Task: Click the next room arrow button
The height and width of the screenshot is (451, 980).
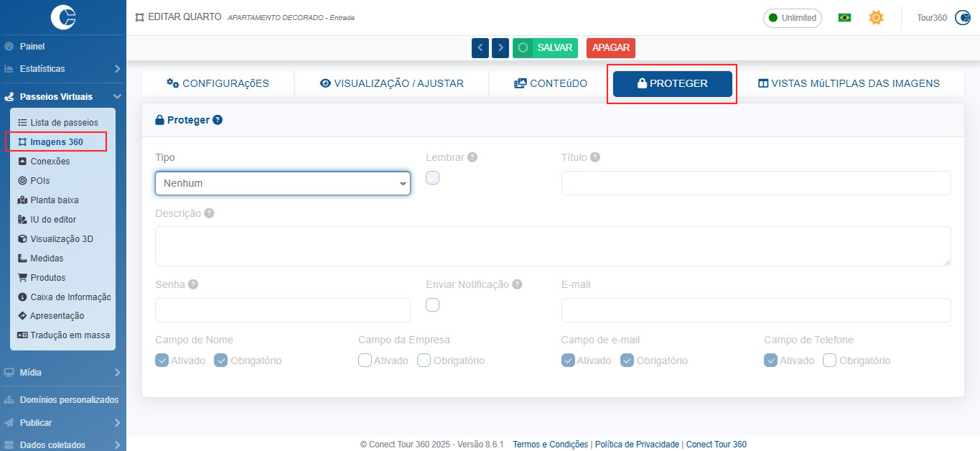Action: point(500,48)
